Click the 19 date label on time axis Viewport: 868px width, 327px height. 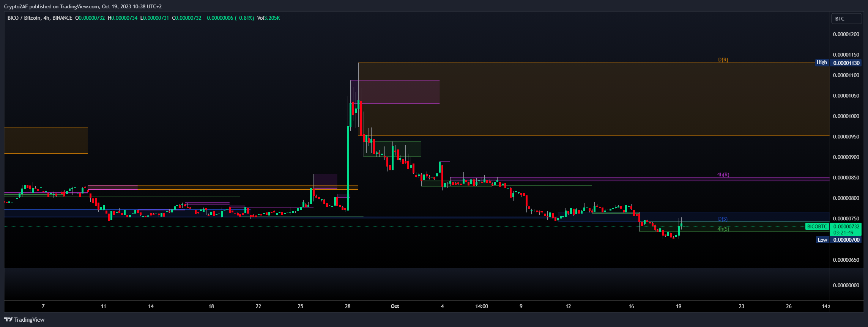coord(679,306)
